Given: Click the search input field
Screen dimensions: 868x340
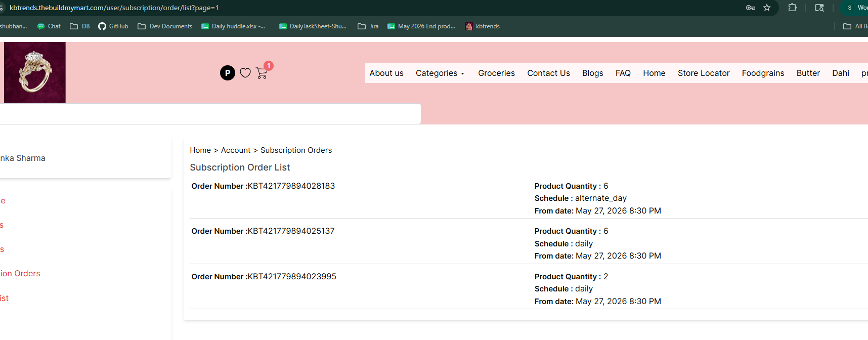Looking at the screenshot, I should point(210,114).
